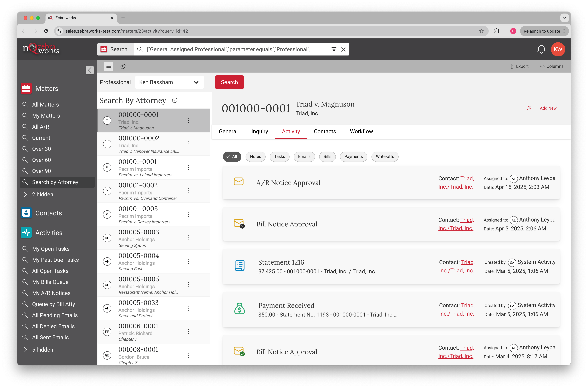This screenshot has width=588, height=388.
Task: Expand the 2 hidden items under Matters
Action: pos(42,194)
